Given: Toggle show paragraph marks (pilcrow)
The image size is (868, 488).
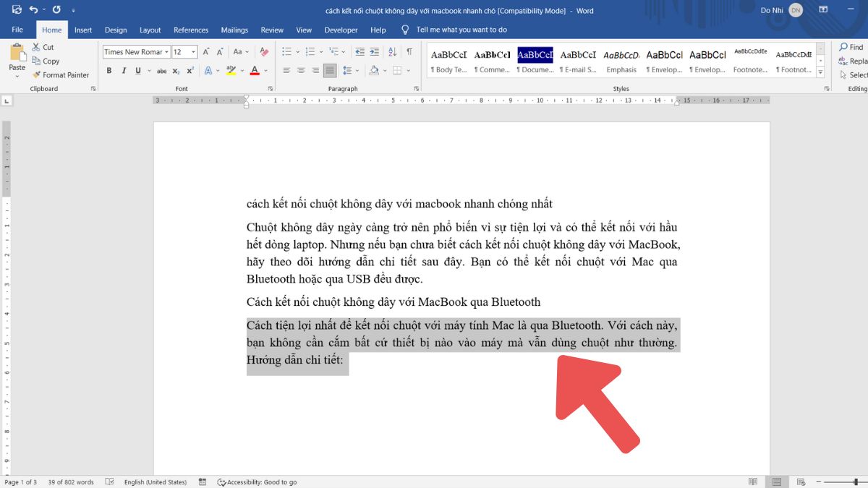Looking at the screenshot, I should click(x=409, y=52).
